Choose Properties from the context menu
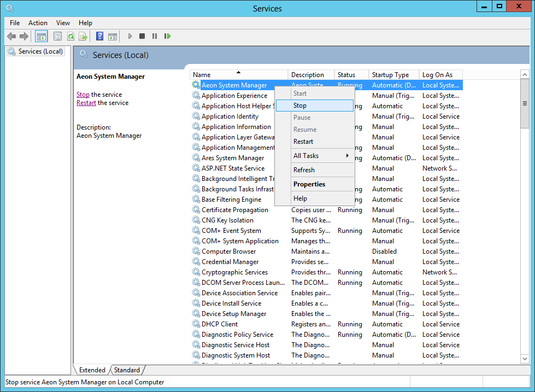The width and height of the screenshot is (535, 392). pos(309,184)
